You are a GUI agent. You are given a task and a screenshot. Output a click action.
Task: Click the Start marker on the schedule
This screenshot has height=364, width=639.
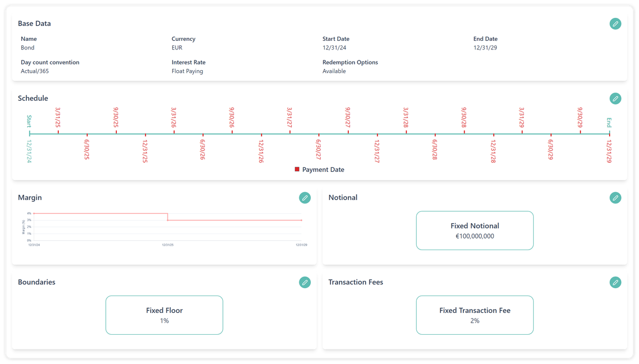29,133
